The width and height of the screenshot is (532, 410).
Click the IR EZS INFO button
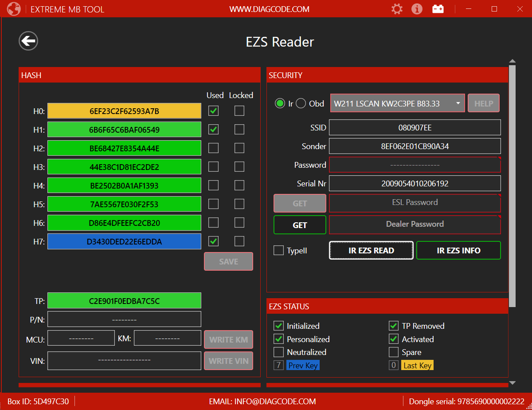pyautogui.click(x=458, y=250)
